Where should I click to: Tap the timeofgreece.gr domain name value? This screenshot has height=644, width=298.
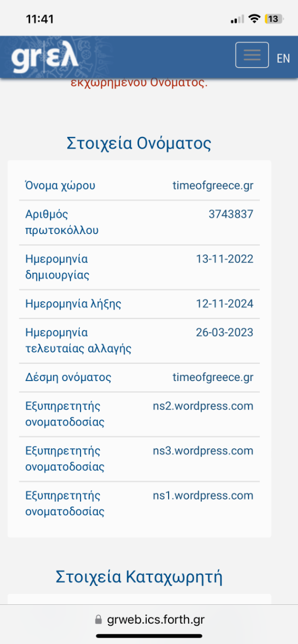pos(213,186)
